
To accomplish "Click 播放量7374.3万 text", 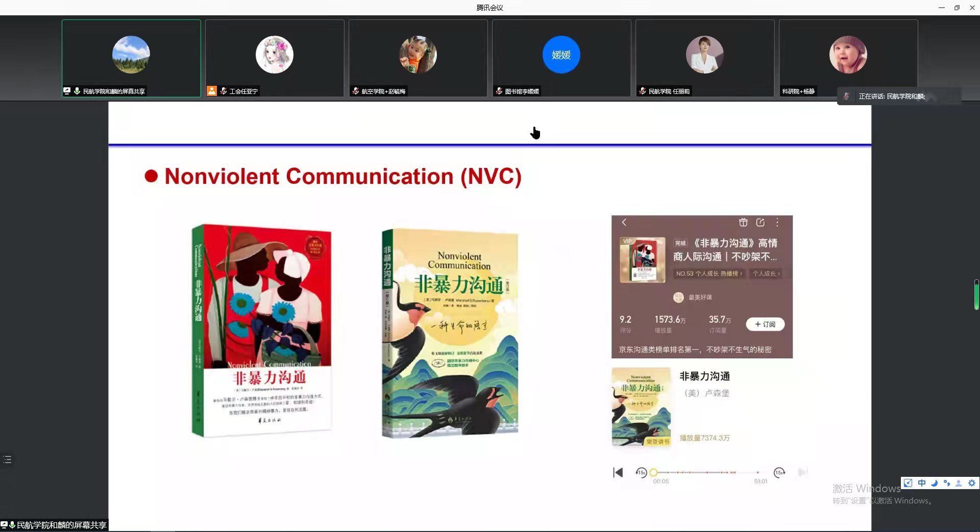I will click(705, 438).
